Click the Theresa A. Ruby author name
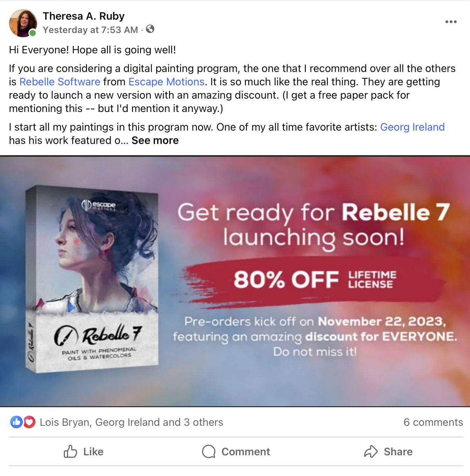This screenshot has height=476, width=470. tap(83, 16)
